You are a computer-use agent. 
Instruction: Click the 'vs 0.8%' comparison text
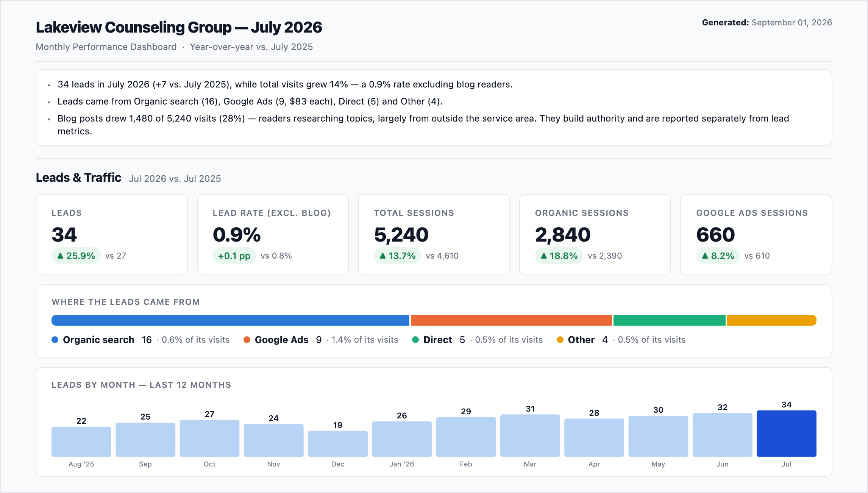point(276,256)
